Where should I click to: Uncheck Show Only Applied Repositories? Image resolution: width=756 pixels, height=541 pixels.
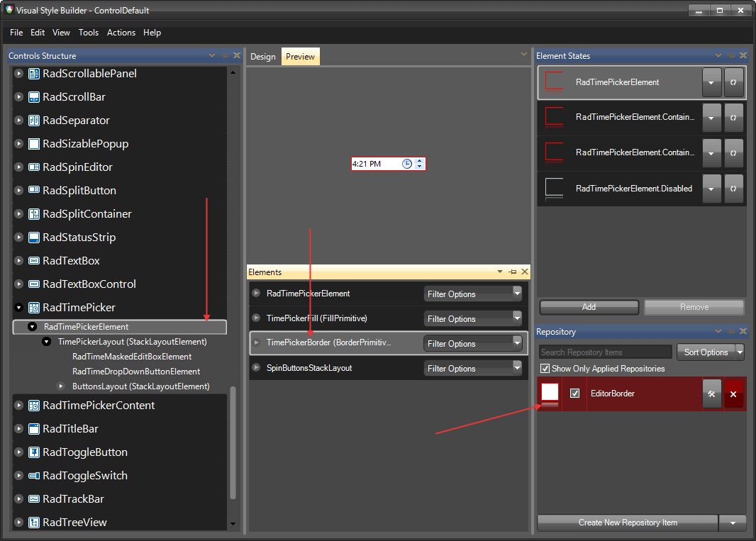[545, 368]
